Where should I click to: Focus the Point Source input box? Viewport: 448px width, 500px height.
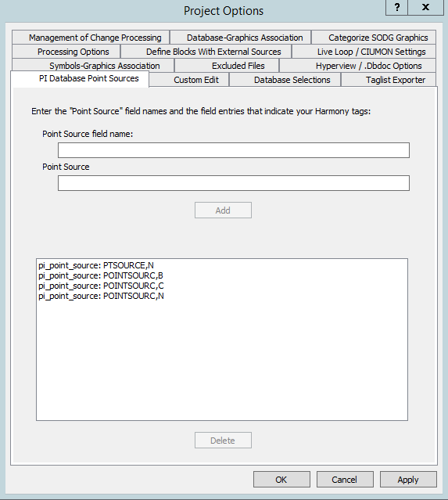click(234, 183)
